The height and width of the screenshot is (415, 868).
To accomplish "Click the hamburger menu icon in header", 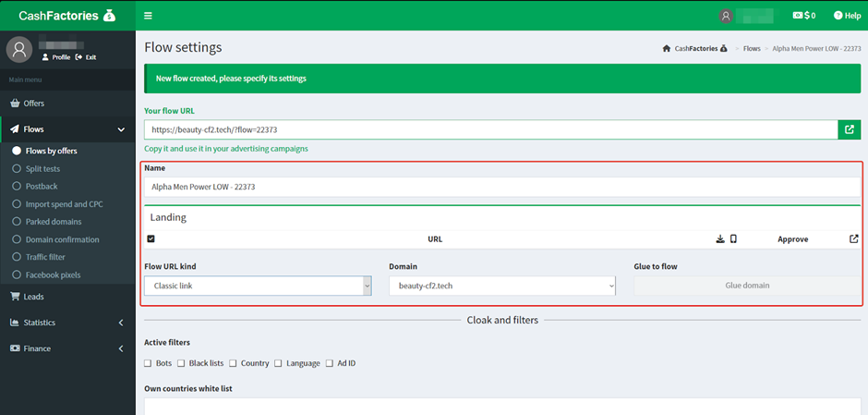I will (x=149, y=16).
